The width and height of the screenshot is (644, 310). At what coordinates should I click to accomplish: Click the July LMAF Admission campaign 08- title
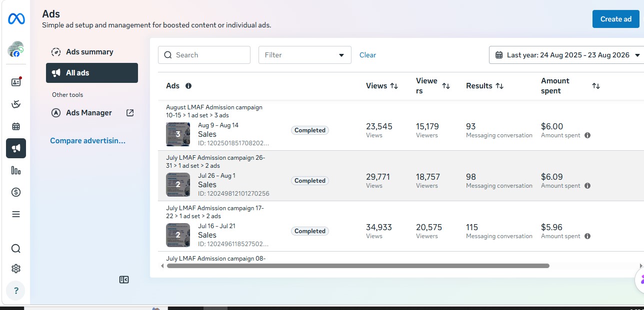(215, 259)
